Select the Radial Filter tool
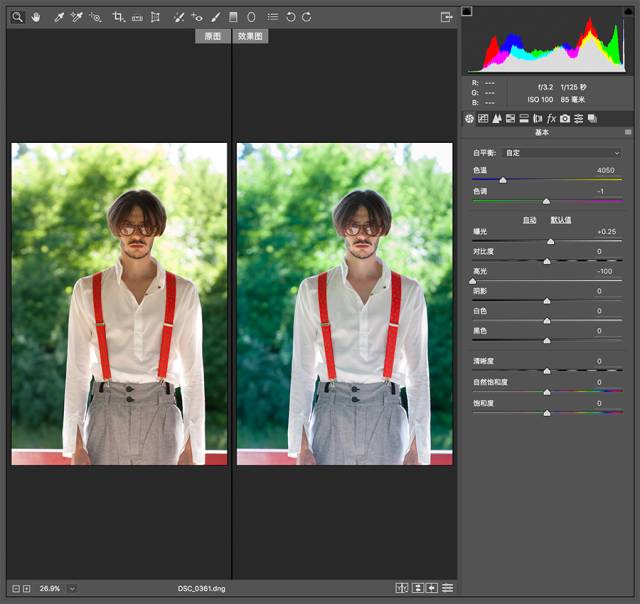The height and width of the screenshot is (604, 640). pos(251,17)
